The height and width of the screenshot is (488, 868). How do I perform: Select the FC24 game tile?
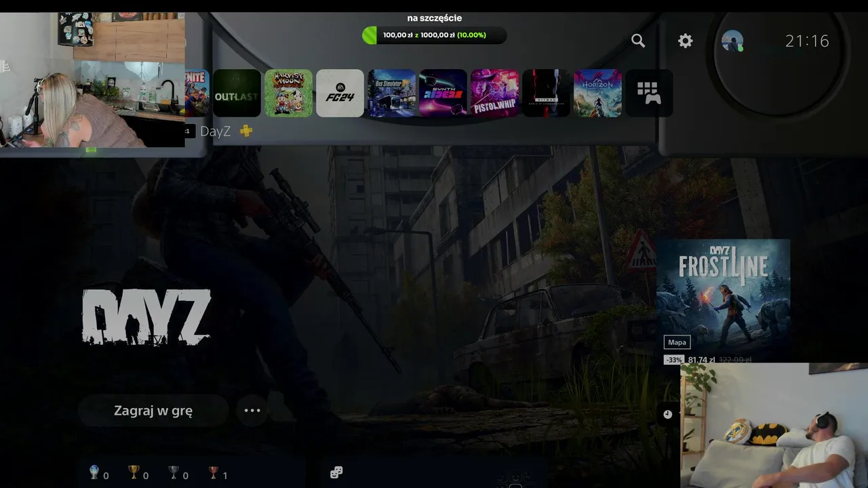pyautogui.click(x=340, y=93)
